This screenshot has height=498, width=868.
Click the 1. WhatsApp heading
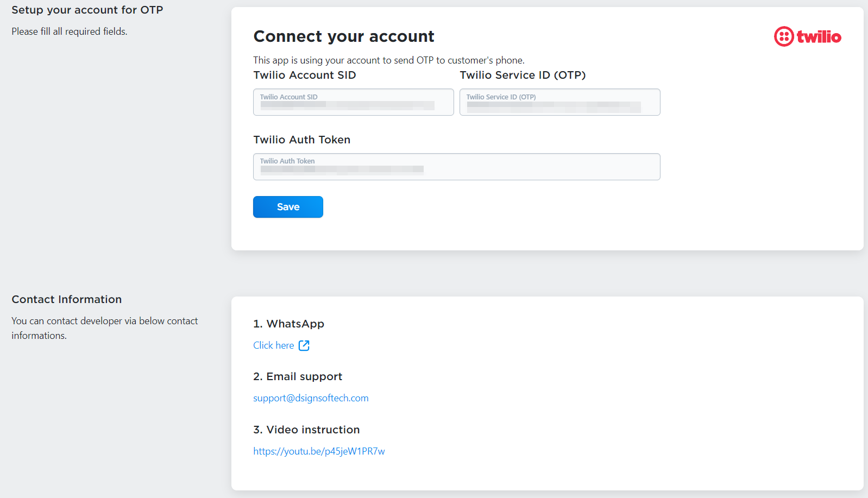coord(288,324)
